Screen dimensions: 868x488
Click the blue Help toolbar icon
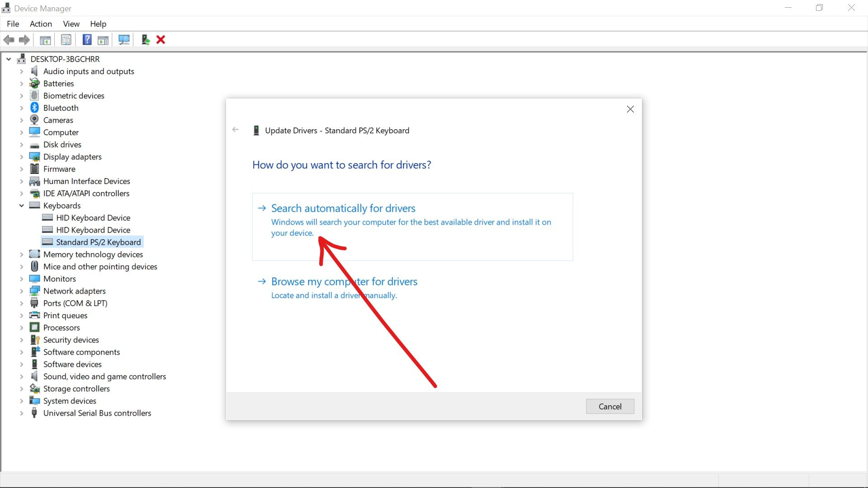pyautogui.click(x=87, y=40)
